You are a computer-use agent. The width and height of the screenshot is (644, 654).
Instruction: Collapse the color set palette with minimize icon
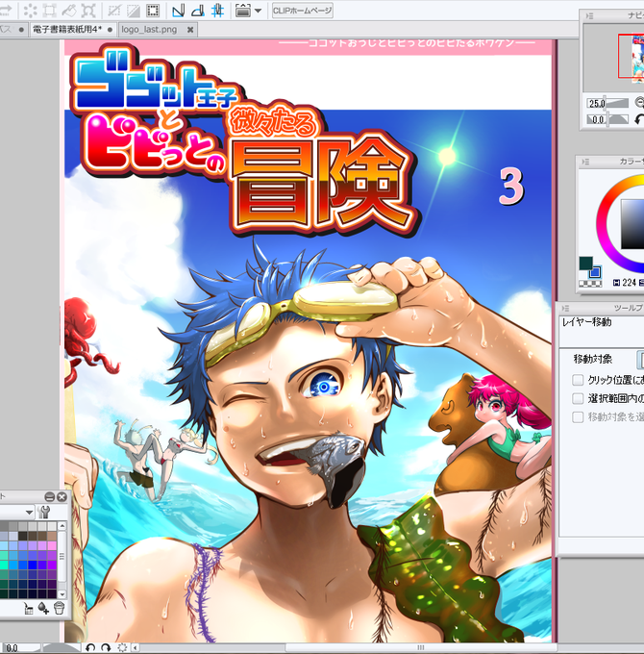(50, 497)
